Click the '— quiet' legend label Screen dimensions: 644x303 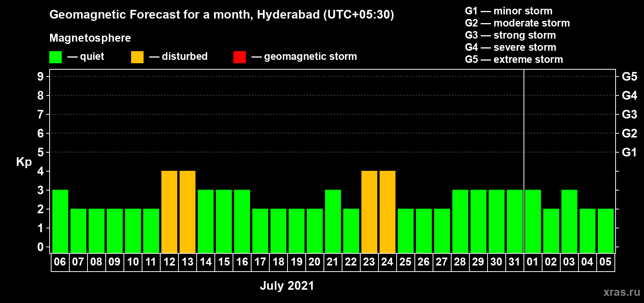click(x=86, y=56)
